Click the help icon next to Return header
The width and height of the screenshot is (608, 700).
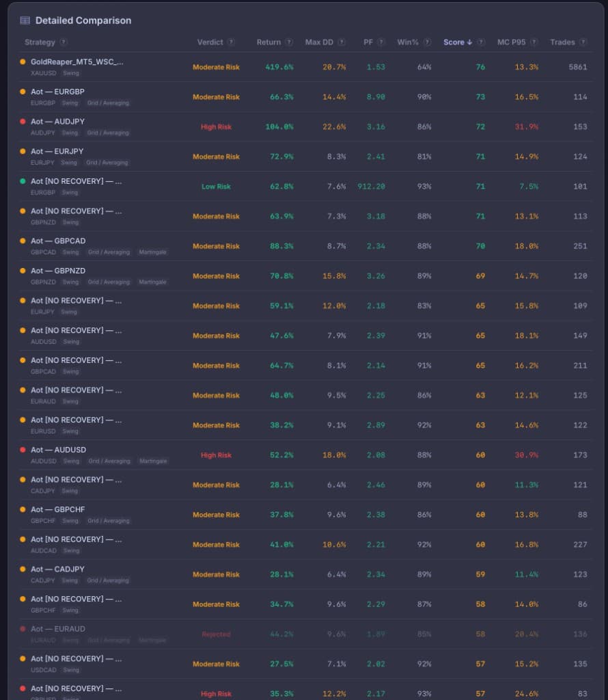pos(289,42)
